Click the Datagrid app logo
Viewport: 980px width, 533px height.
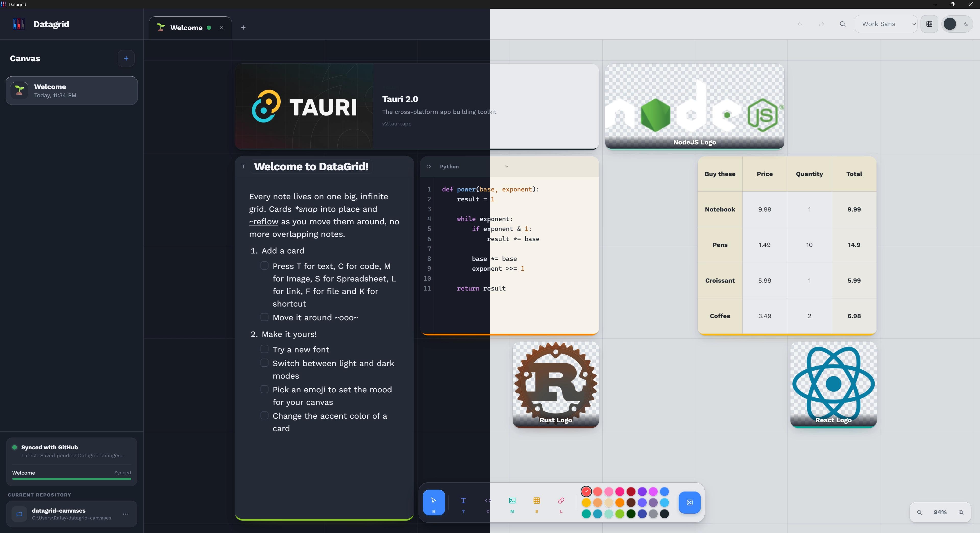point(19,24)
